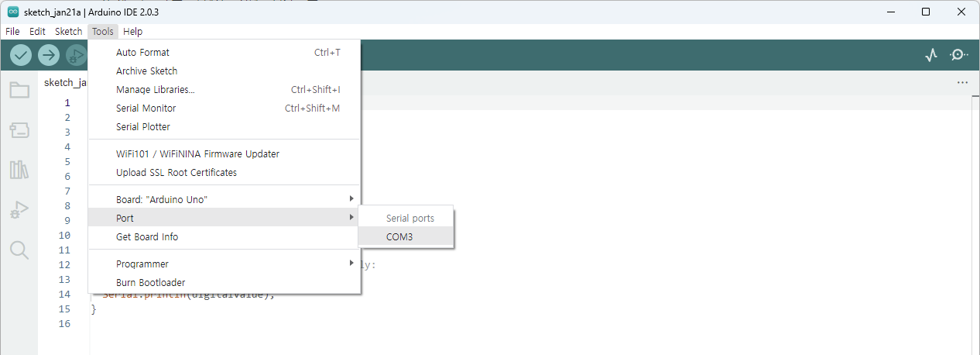Open the Sketch menu

tap(68, 32)
